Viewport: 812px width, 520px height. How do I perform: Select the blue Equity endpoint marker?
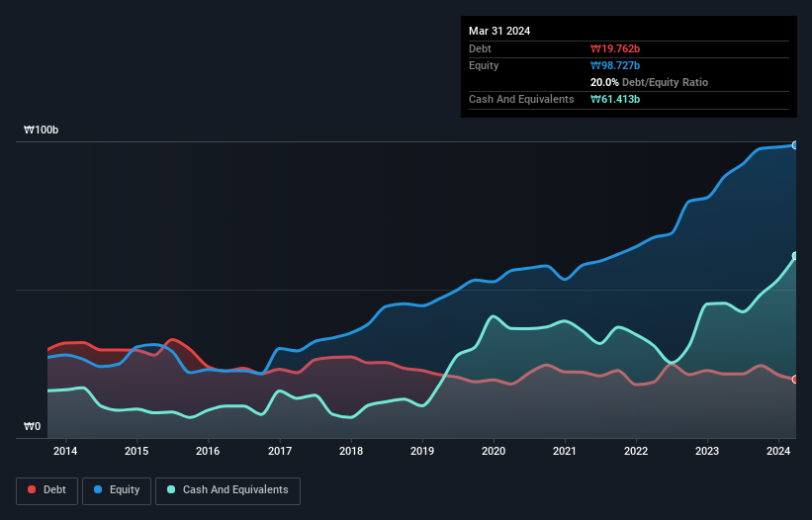click(795, 145)
